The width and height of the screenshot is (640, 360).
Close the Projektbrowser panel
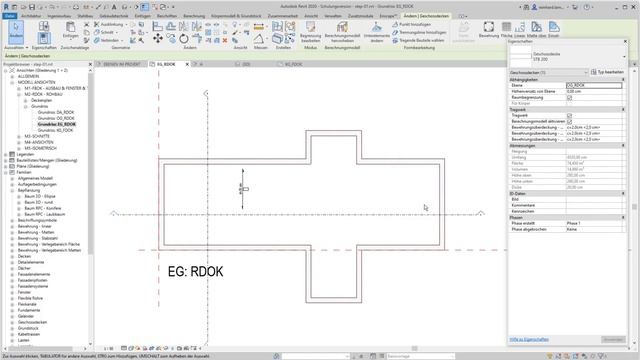tap(90, 64)
